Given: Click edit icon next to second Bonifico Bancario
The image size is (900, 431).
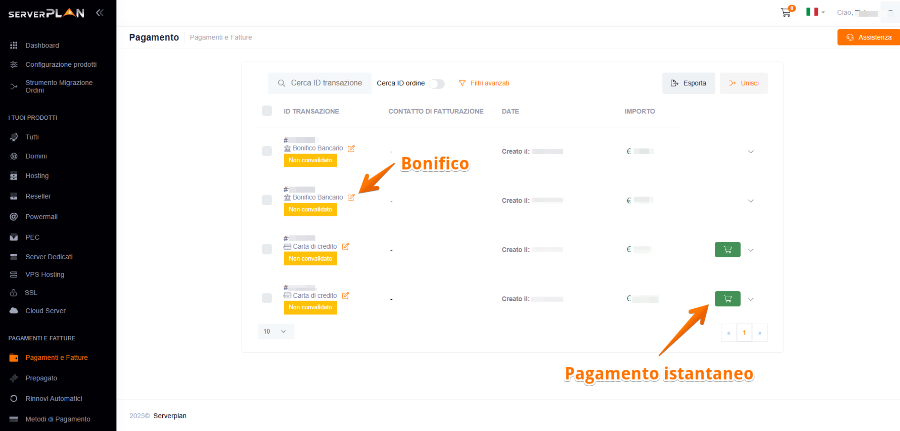Looking at the screenshot, I should (x=351, y=197).
